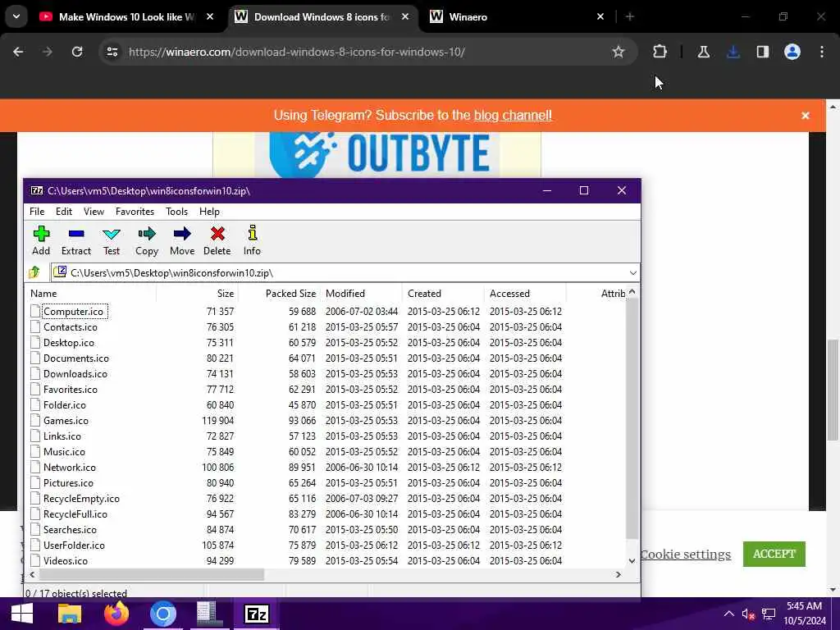Open a new browser tab
The height and width of the screenshot is (630, 840).
tap(630, 17)
